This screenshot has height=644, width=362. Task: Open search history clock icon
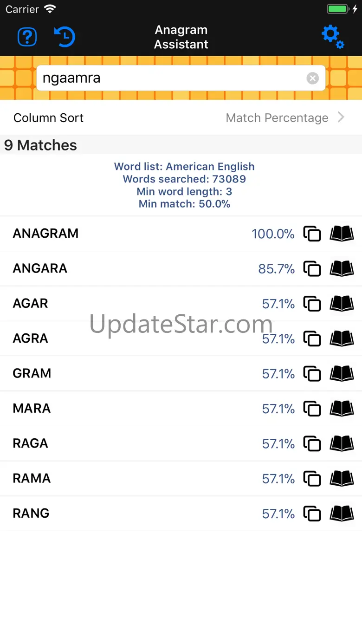coord(65,37)
